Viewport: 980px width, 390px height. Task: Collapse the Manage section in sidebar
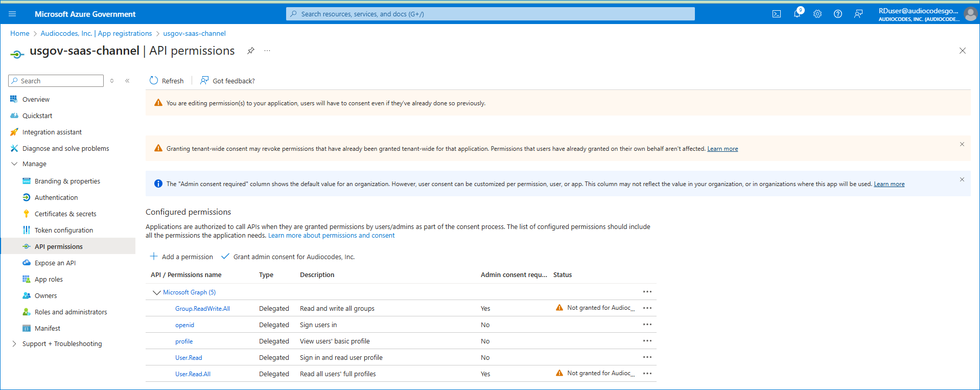pyautogui.click(x=14, y=164)
